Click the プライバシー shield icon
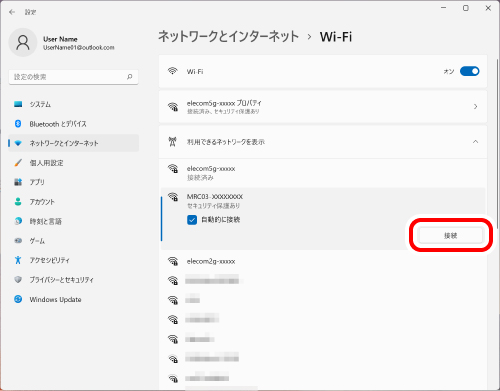The height and width of the screenshot is (391, 500). (x=18, y=279)
